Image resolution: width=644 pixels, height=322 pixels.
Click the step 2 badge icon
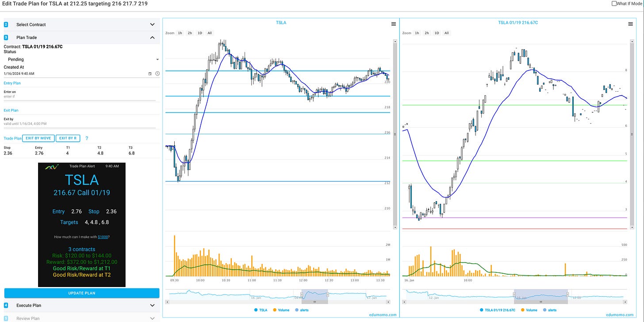tap(6, 24)
